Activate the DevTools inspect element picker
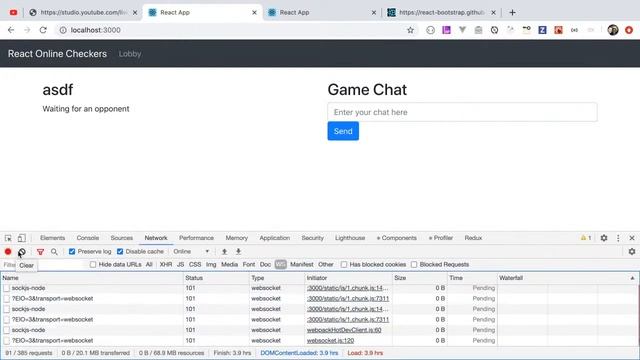 point(8,238)
